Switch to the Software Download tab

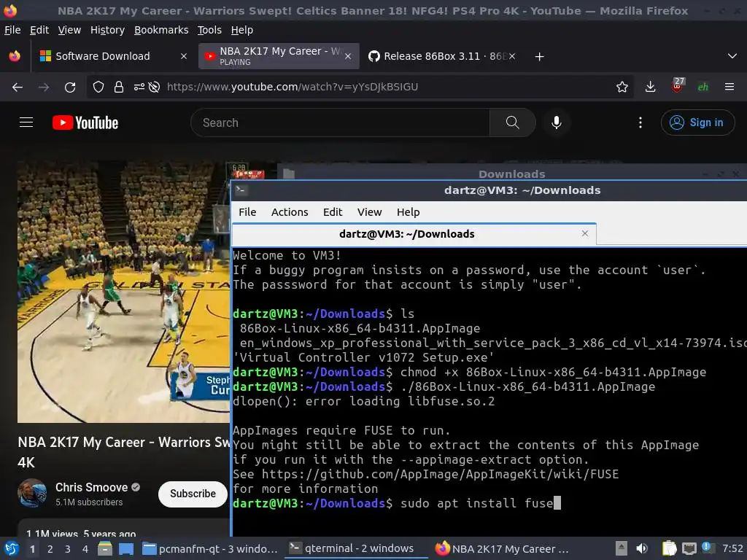(112, 56)
